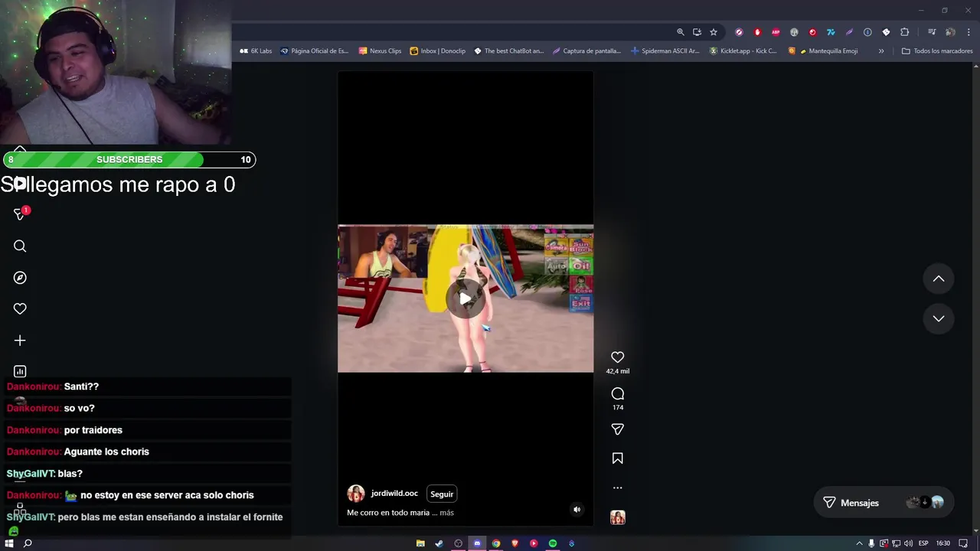
Task: Open File Explorer from taskbar
Action: point(420,543)
